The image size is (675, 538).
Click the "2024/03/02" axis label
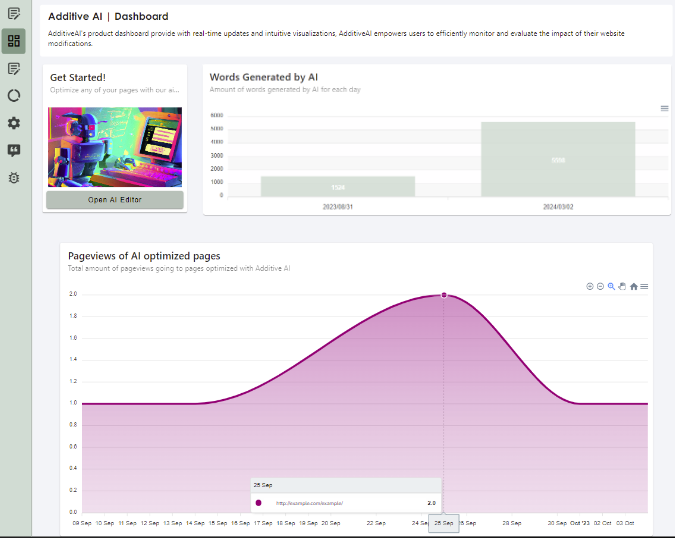[x=558, y=207]
